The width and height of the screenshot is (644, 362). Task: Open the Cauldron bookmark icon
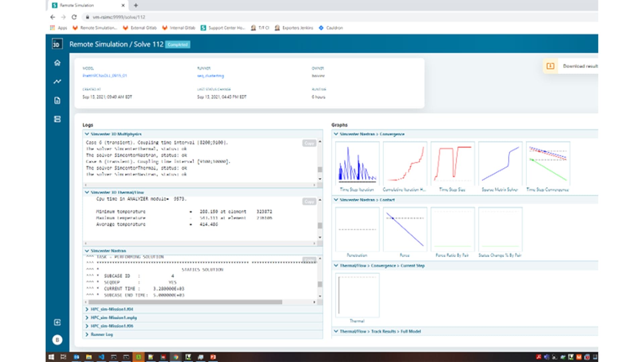(322, 28)
